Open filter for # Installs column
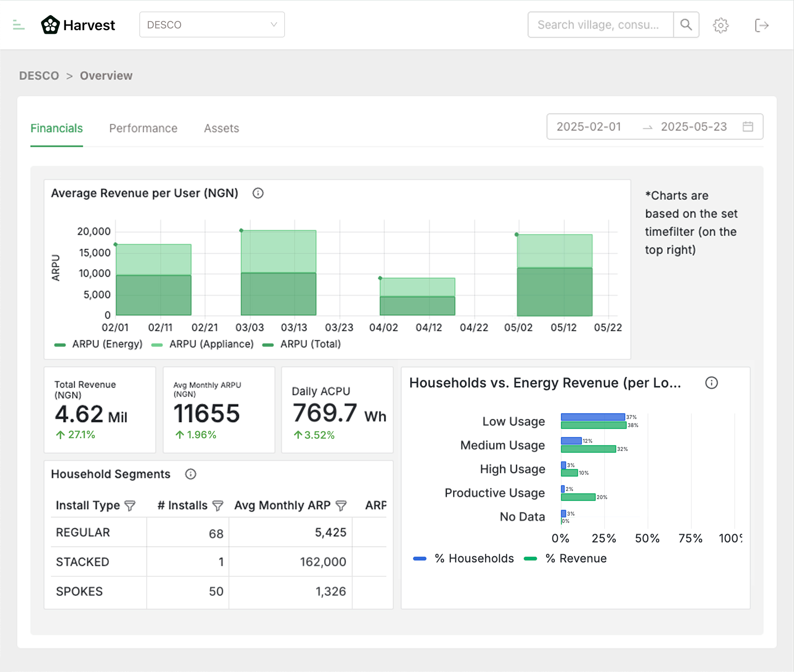 click(218, 505)
